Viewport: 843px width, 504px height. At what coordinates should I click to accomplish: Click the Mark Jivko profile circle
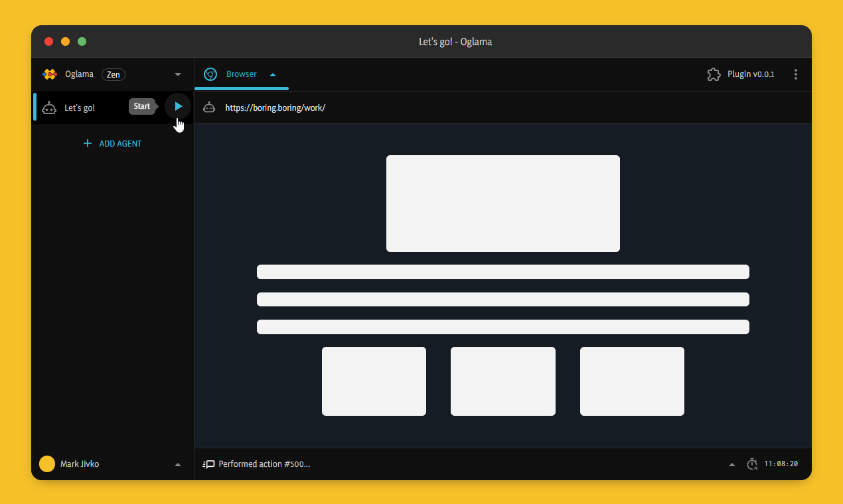pyautogui.click(x=47, y=464)
